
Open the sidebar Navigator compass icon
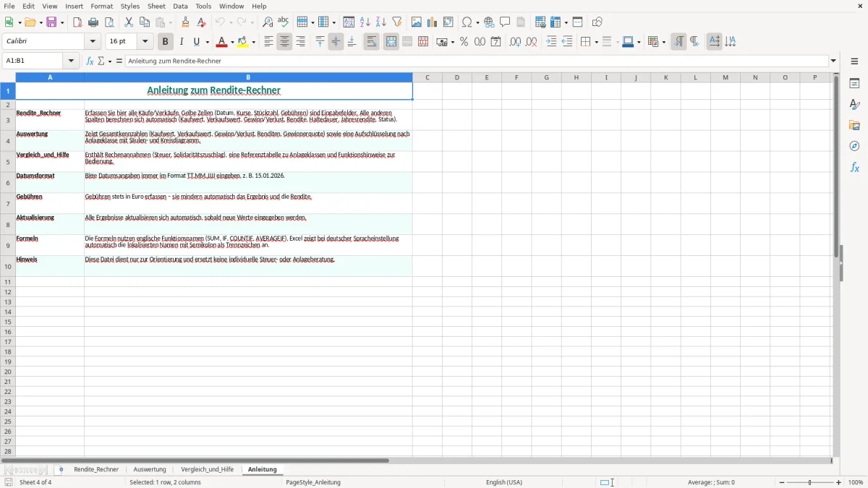click(x=854, y=146)
